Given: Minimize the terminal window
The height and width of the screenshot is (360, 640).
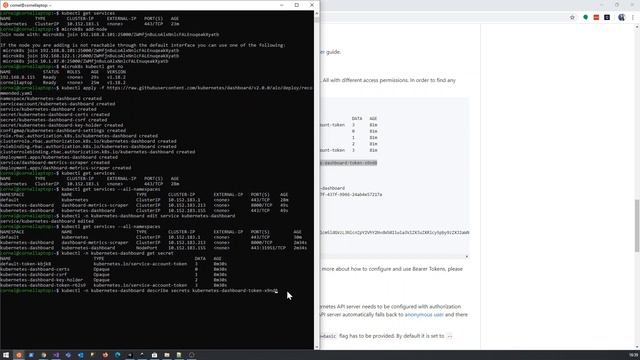Looking at the screenshot, I should click(282, 5).
